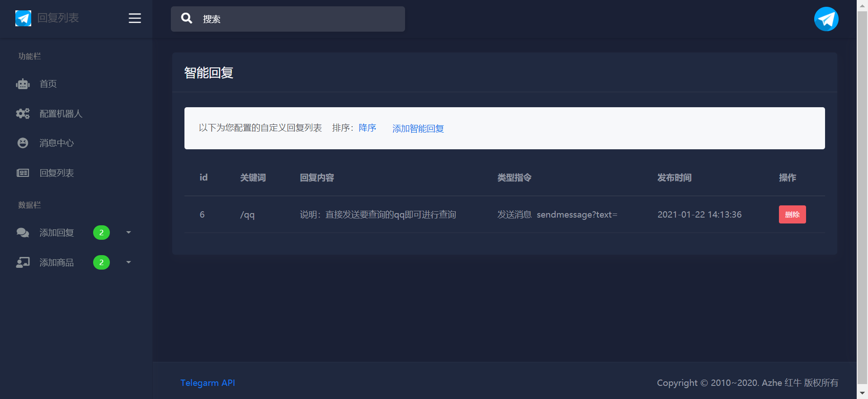Open the 首页 menu item
This screenshot has height=399, width=868.
(x=48, y=84)
